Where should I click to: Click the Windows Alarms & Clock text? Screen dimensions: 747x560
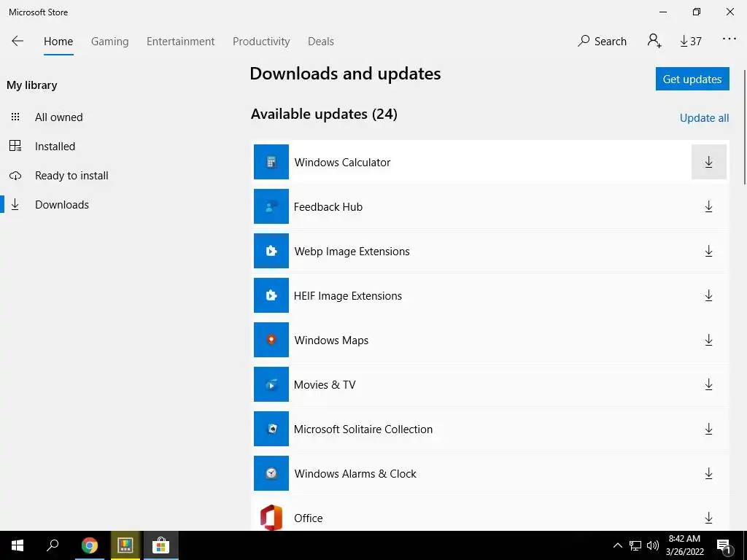click(355, 474)
